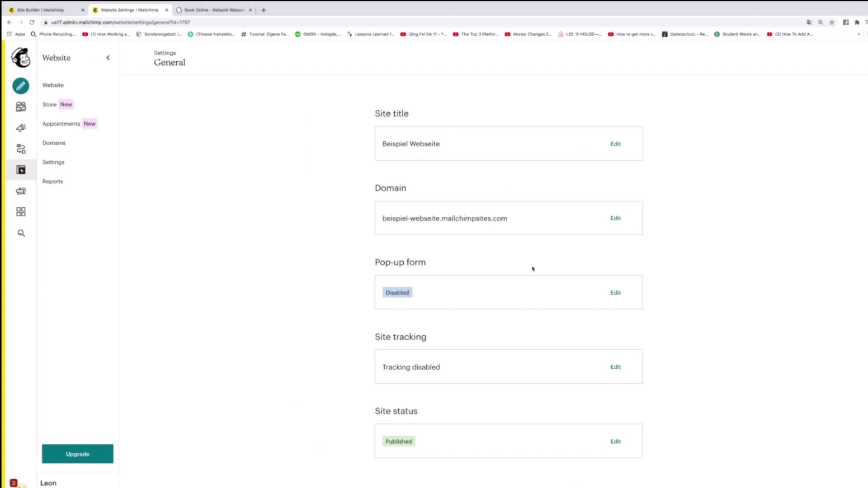Screen dimensions: 868x488
Task: Toggle Site tracking enabled state
Action: tap(615, 366)
